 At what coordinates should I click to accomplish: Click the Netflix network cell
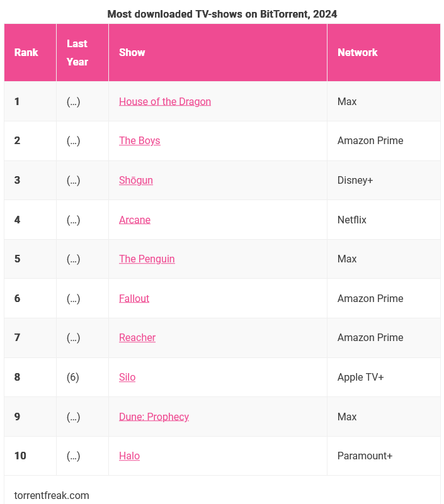click(351, 220)
